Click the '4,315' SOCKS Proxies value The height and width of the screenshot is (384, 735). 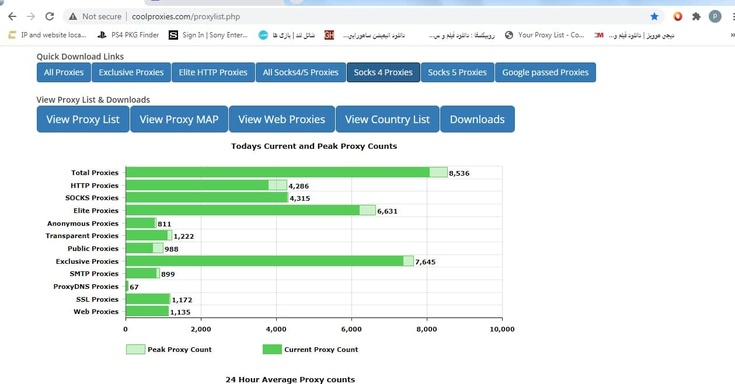(300, 198)
